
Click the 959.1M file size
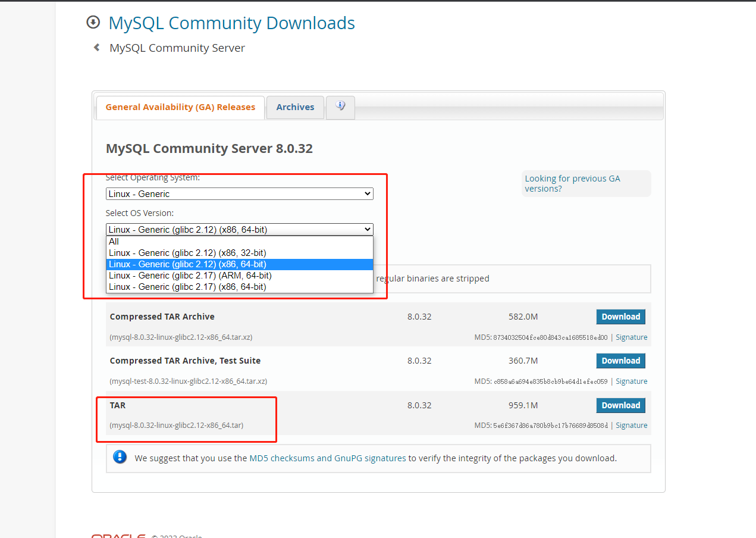[523, 405]
